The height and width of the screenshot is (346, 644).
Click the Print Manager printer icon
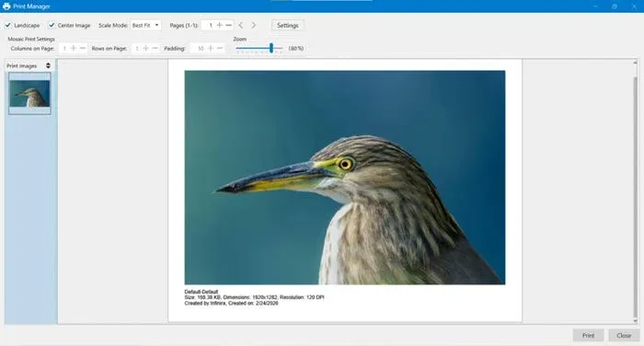[x=6, y=6]
